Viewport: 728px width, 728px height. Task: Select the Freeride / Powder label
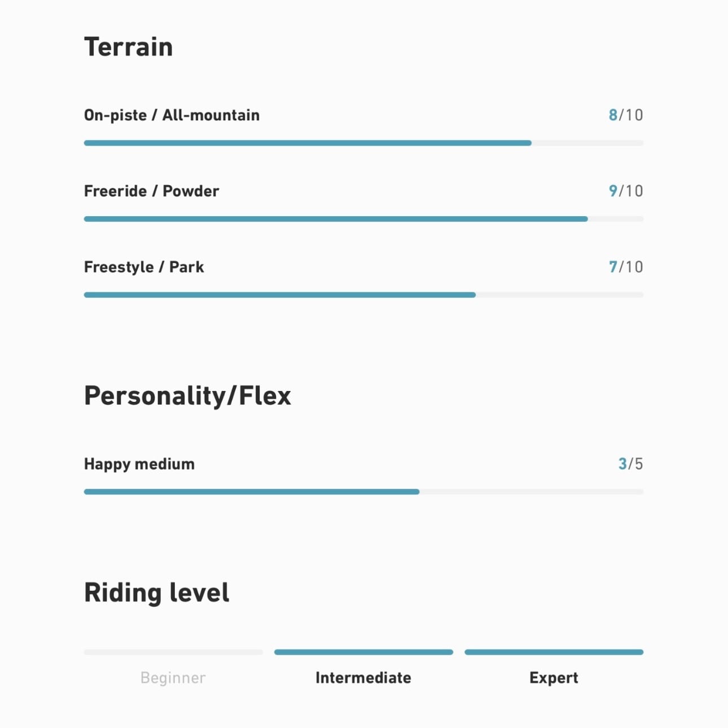[x=151, y=191]
